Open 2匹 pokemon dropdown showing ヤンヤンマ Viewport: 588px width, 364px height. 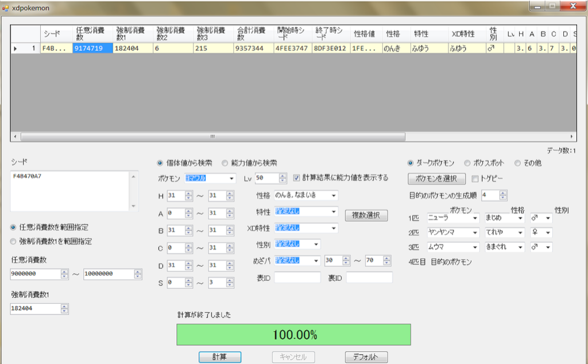(x=475, y=233)
